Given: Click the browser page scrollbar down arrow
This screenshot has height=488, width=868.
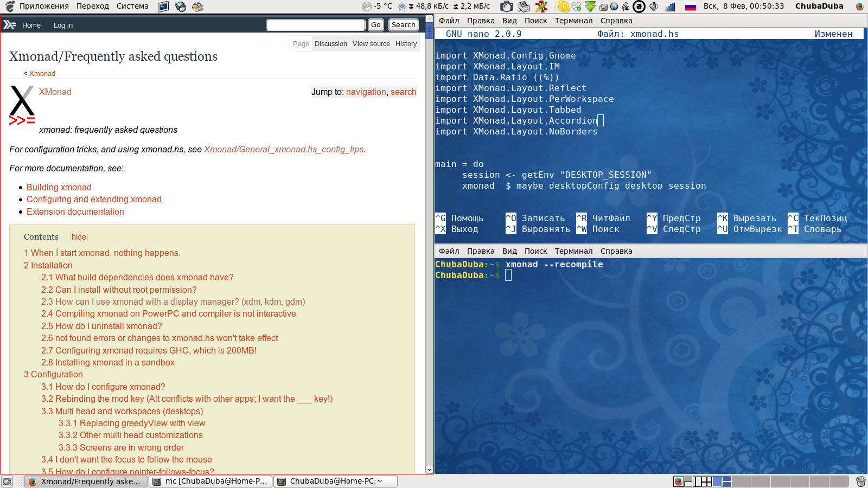Looking at the screenshot, I should click(429, 470).
